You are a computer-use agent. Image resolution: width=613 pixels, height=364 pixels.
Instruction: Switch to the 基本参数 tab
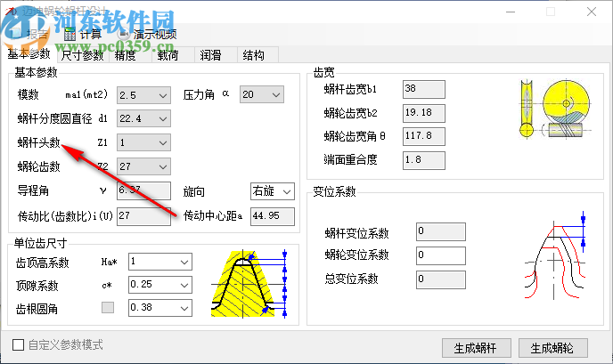(29, 54)
